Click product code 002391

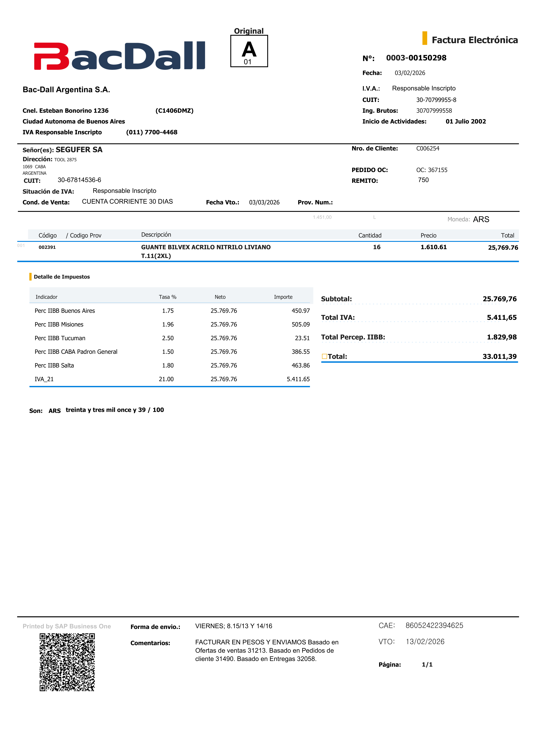(47, 247)
